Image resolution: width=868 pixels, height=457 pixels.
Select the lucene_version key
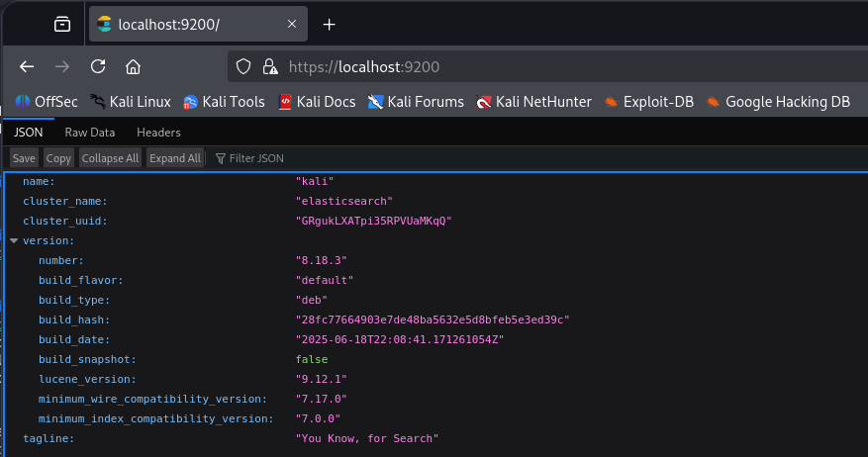tap(87, 380)
